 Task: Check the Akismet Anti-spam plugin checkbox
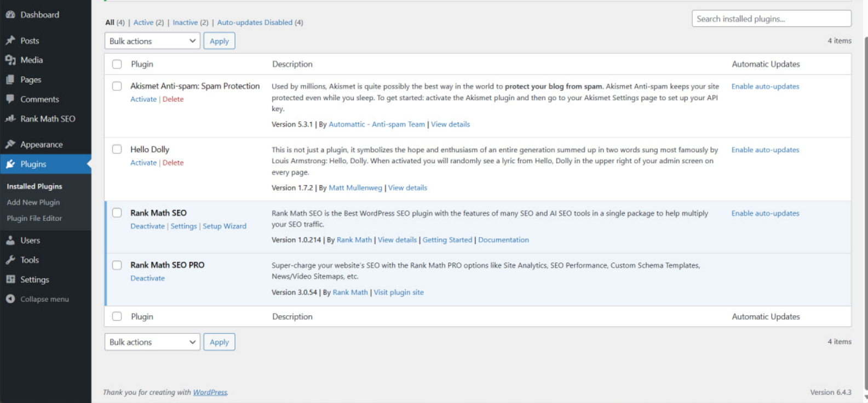(x=117, y=86)
